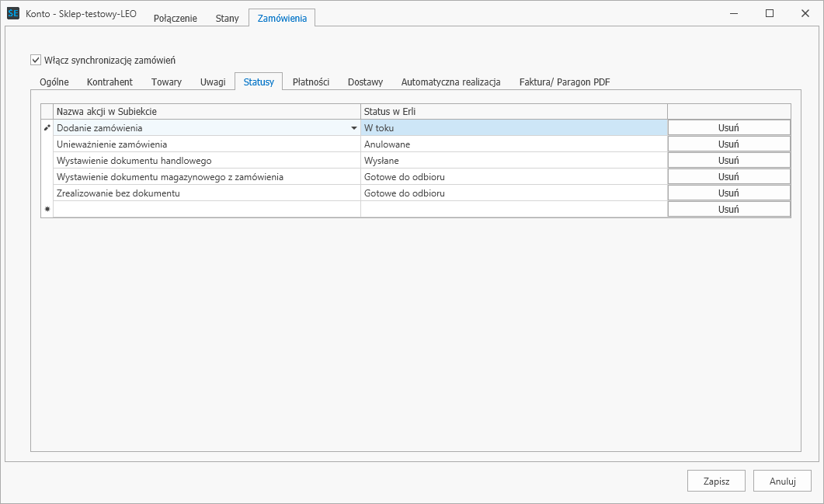Open the Uwagi sub-tab

click(x=213, y=82)
